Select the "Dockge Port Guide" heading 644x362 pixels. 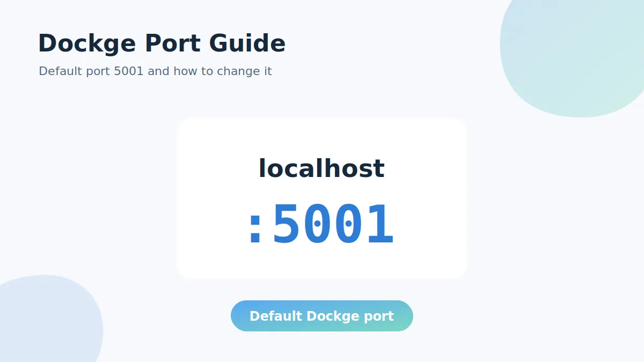(x=162, y=43)
